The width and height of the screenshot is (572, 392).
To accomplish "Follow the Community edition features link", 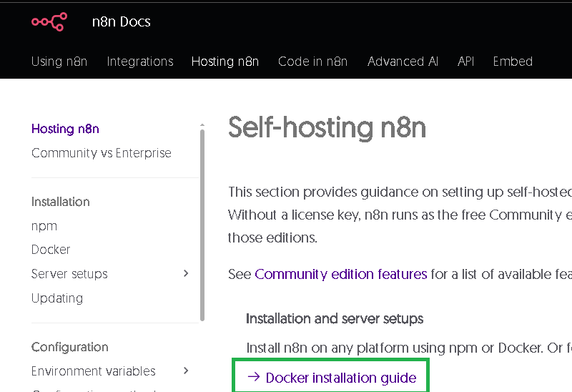I will point(341,274).
